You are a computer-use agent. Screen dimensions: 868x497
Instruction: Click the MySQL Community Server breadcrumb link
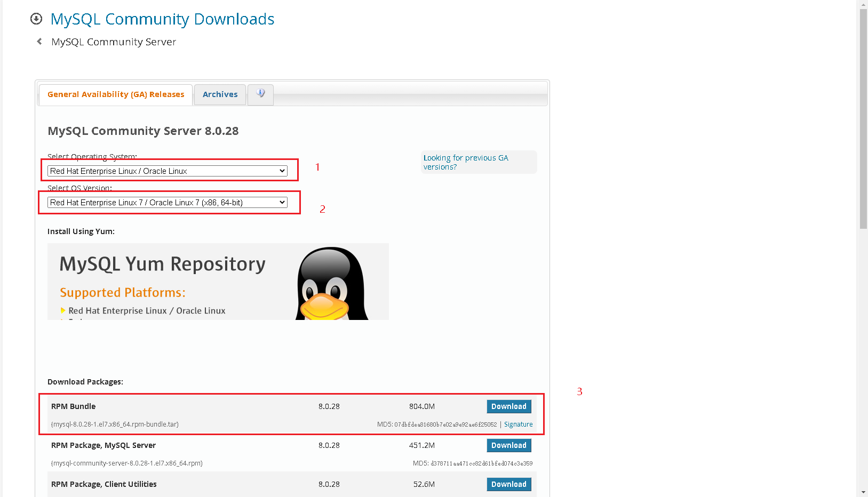coord(114,42)
